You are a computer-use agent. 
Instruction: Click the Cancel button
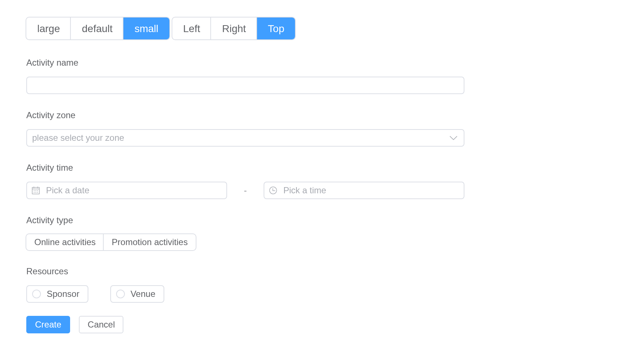[x=101, y=325]
